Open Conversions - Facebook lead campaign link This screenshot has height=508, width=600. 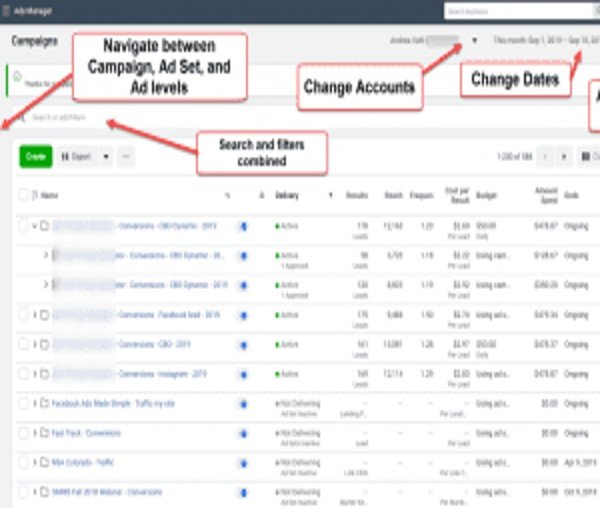point(169,315)
